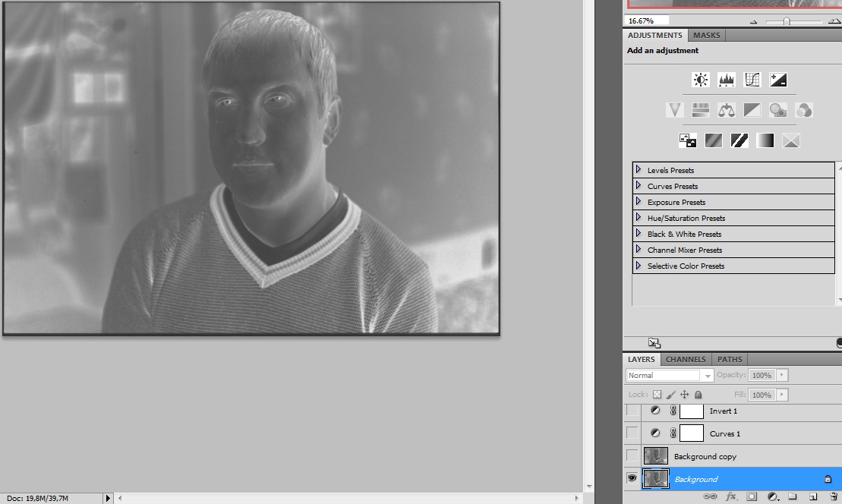The width and height of the screenshot is (842, 504).
Task: Show the Background copy layer
Action: pos(632,456)
